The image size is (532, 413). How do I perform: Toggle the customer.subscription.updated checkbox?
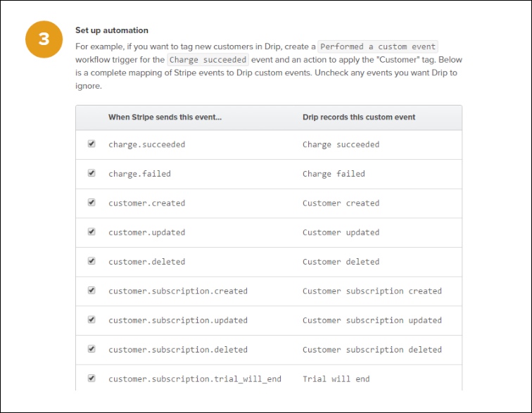(91, 319)
